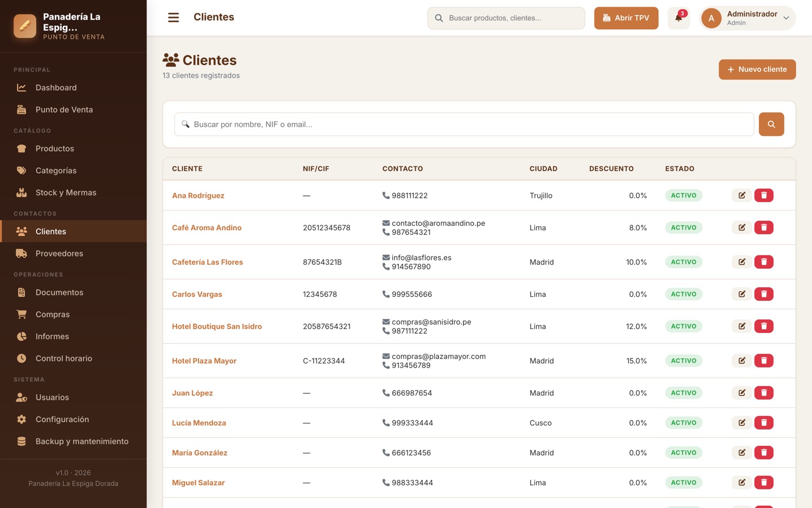Viewport: 812px width, 508px height.
Task: Select Clientes sidebar item
Action: [x=73, y=231]
